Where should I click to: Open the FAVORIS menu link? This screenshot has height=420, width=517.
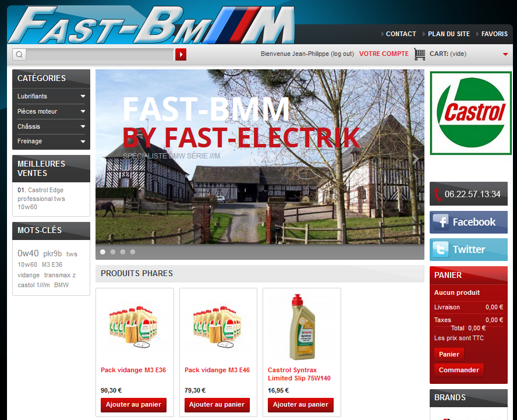click(x=494, y=34)
